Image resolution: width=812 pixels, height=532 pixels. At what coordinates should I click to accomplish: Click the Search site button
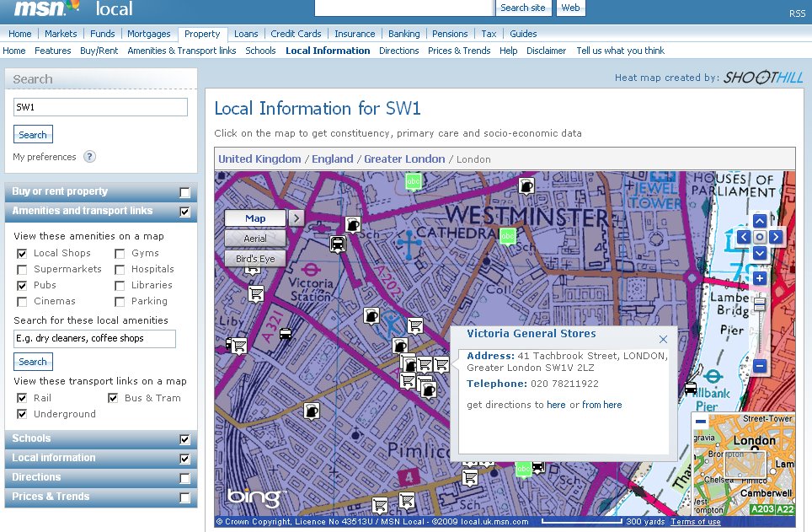coord(522,8)
